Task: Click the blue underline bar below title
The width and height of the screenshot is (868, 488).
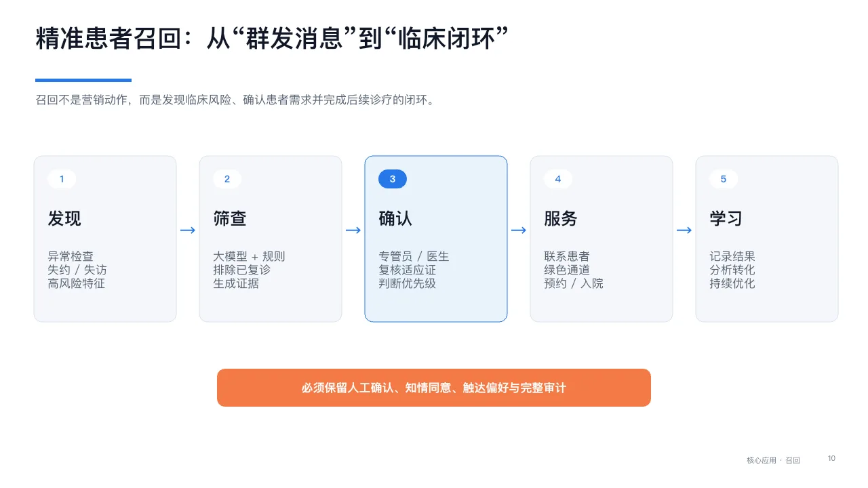Action: (83, 80)
